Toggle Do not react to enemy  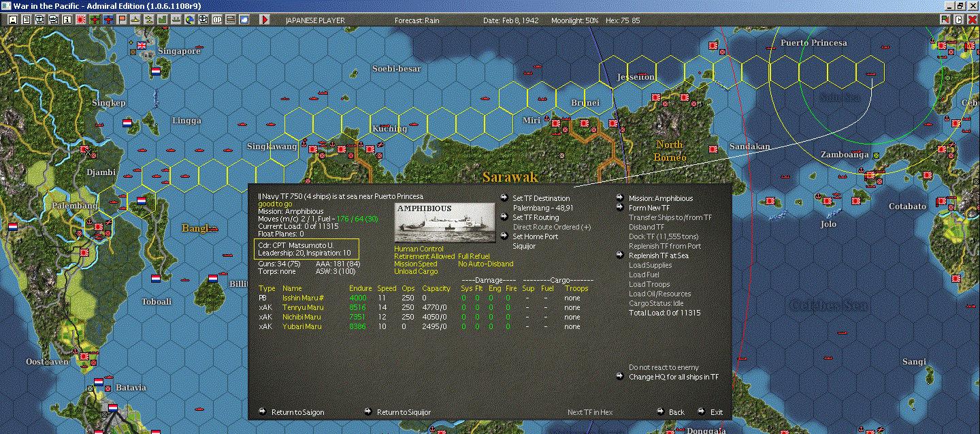[x=664, y=367]
